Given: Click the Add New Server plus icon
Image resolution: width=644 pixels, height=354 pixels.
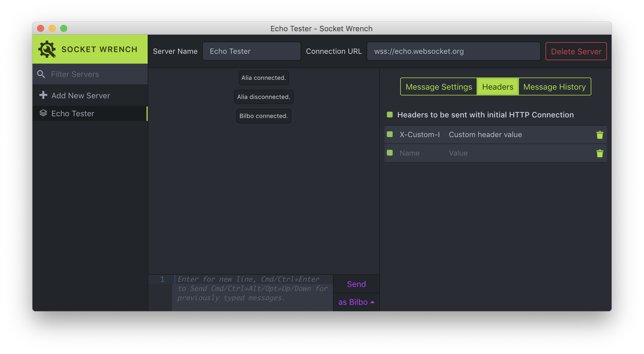Looking at the screenshot, I should coord(43,95).
